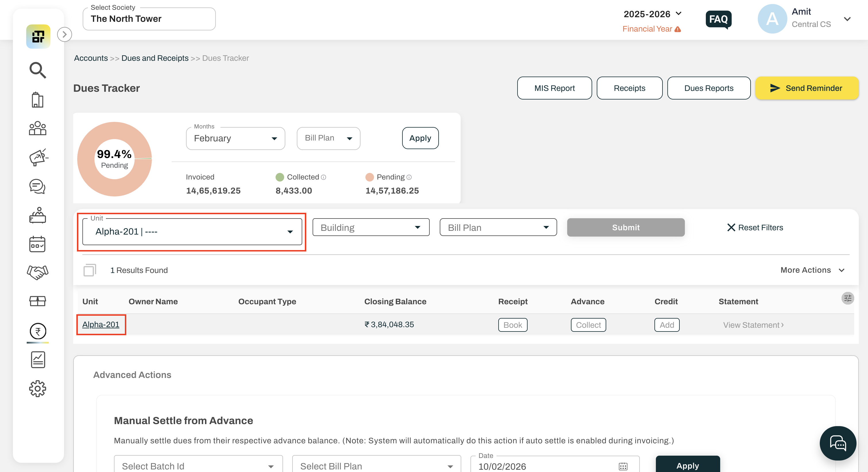Open the buildings icon in sidebar
This screenshot has width=868, height=472.
[37, 100]
